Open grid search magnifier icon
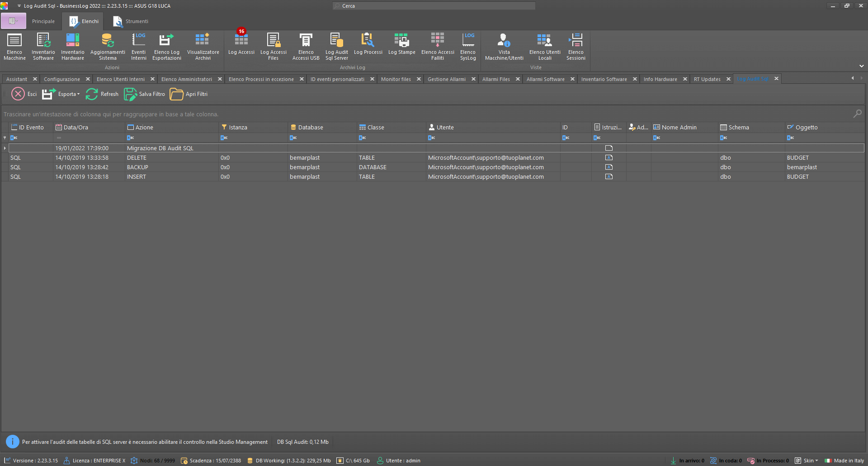Image resolution: width=868 pixels, height=466 pixels. [x=857, y=114]
